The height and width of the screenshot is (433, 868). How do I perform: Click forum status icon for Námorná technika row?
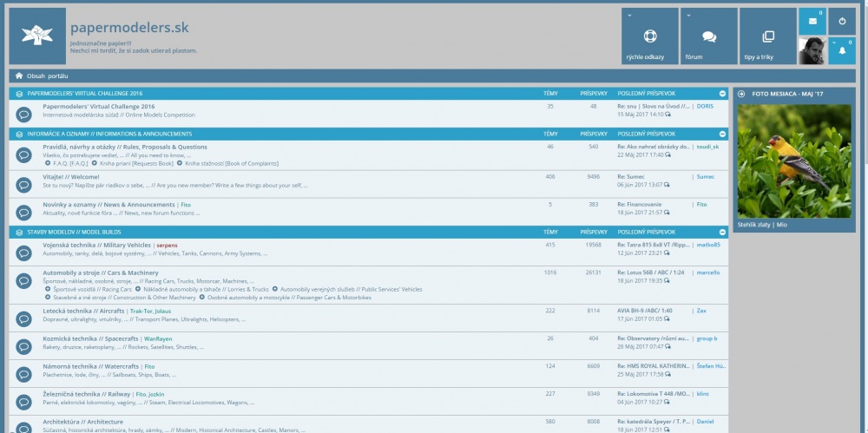coord(23,374)
